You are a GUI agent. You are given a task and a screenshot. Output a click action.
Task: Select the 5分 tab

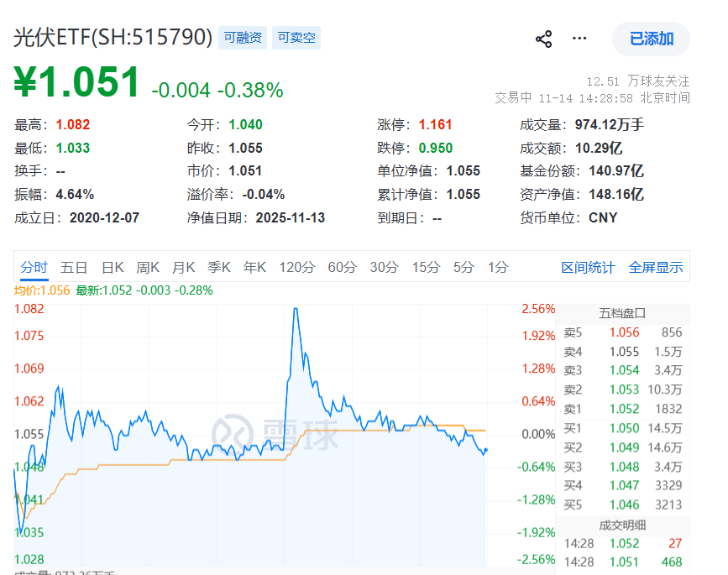coord(464,268)
